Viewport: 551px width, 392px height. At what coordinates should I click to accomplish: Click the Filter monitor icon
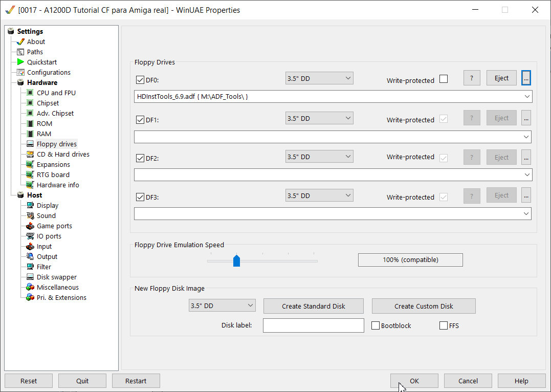point(30,267)
